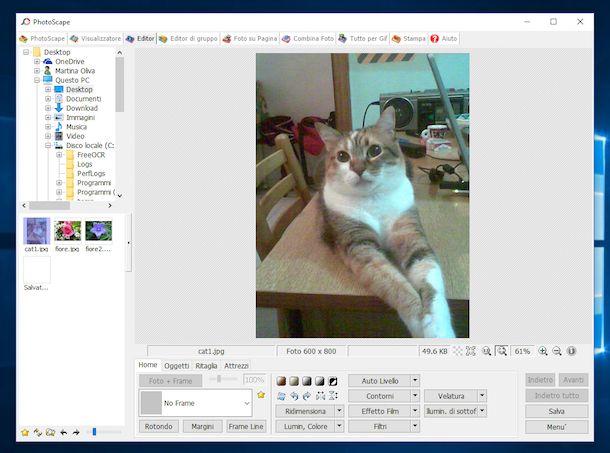Rotate photo 90° clockwise
The height and width of the screenshot is (453, 610).
tap(307, 396)
